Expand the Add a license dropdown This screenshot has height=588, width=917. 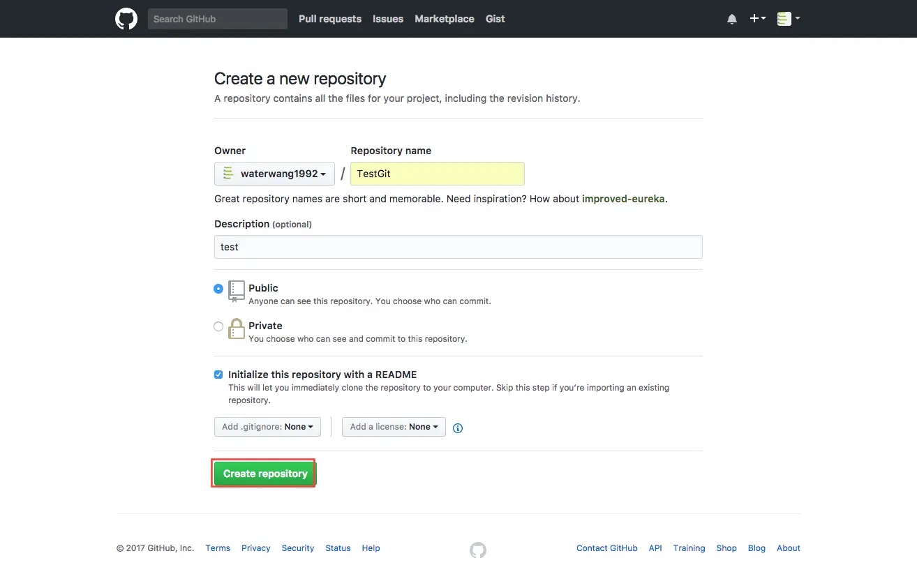(394, 427)
